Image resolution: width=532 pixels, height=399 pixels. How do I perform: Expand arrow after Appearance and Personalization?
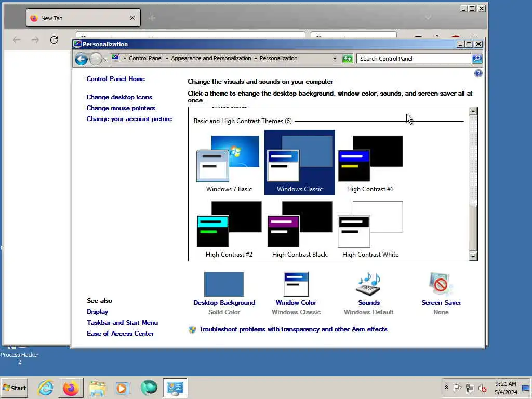[x=256, y=58]
